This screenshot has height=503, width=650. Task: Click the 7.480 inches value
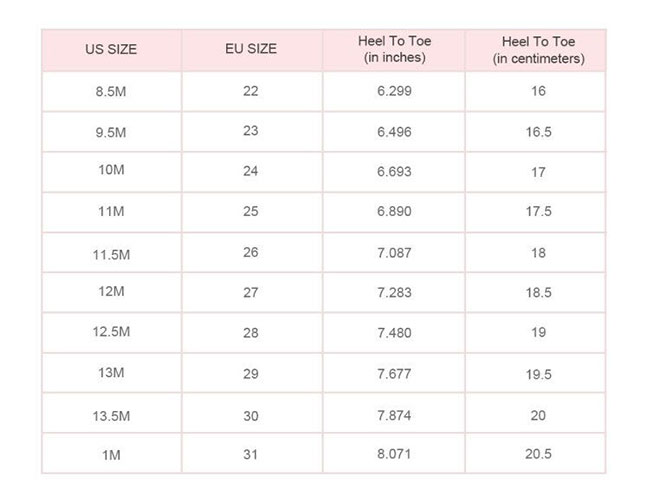[394, 333]
